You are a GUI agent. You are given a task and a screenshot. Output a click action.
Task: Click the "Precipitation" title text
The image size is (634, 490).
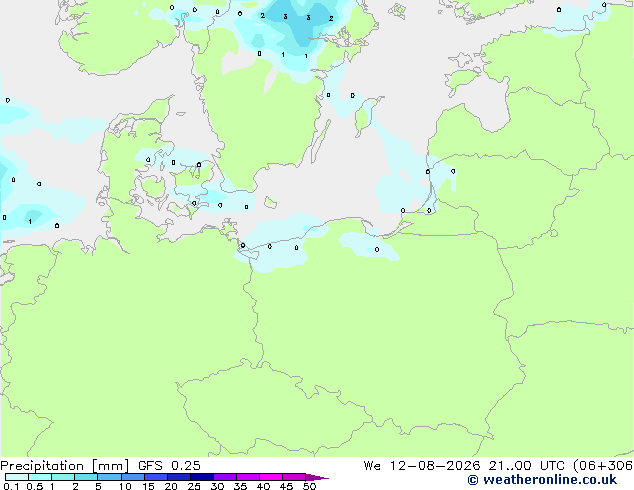tap(42, 466)
